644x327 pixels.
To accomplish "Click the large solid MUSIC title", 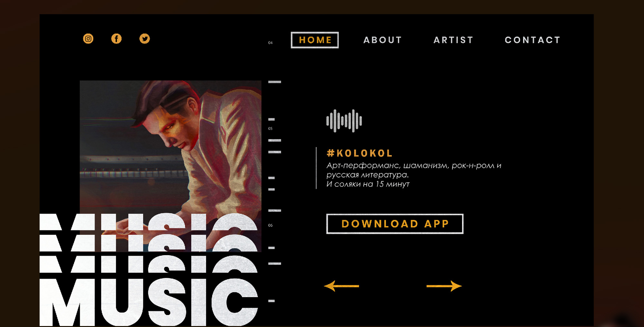I will 149,302.
